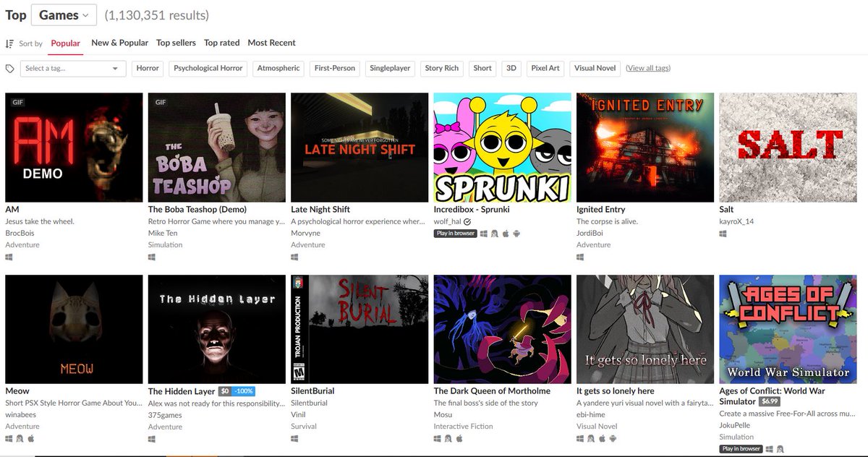
Task: Click Play in browser under Incredibox - Sprunki
Action: [x=454, y=234]
